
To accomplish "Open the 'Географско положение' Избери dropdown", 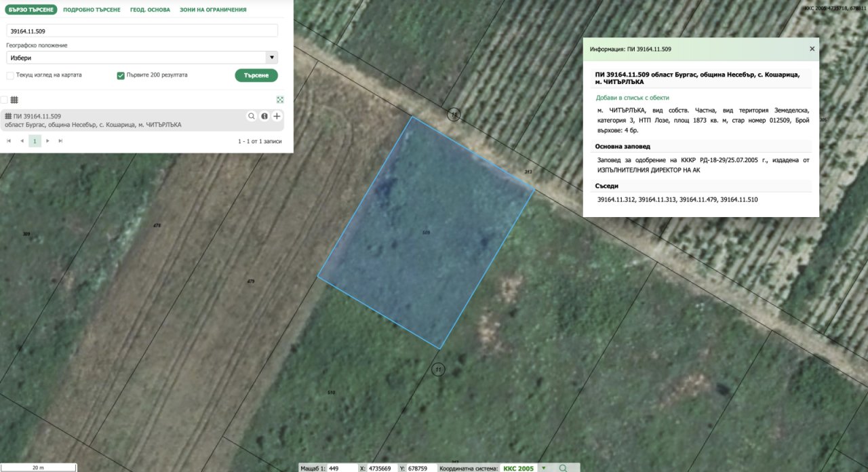I will [142, 58].
